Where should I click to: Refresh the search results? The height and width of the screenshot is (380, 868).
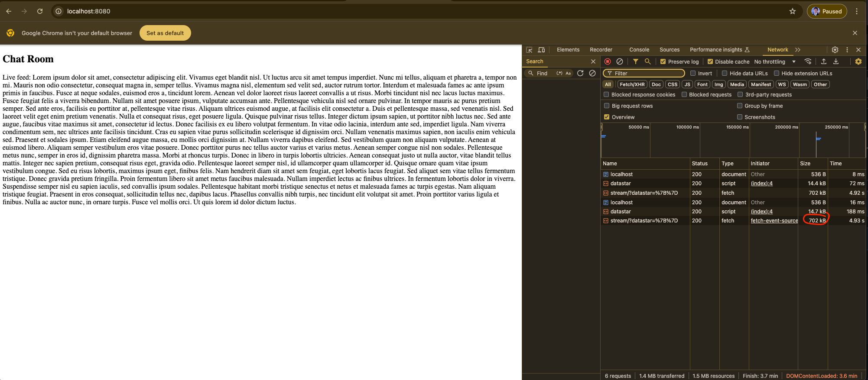[580, 73]
